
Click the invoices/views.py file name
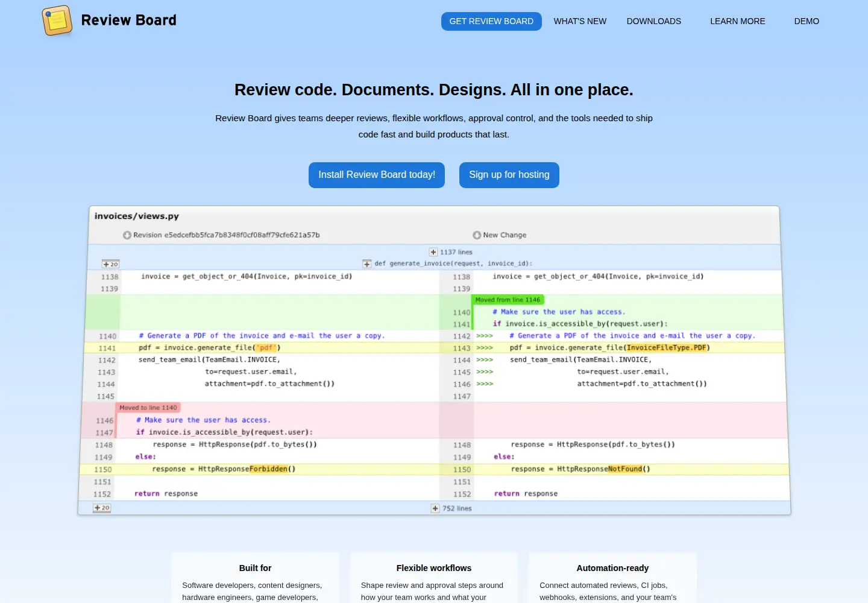coord(137,216)
